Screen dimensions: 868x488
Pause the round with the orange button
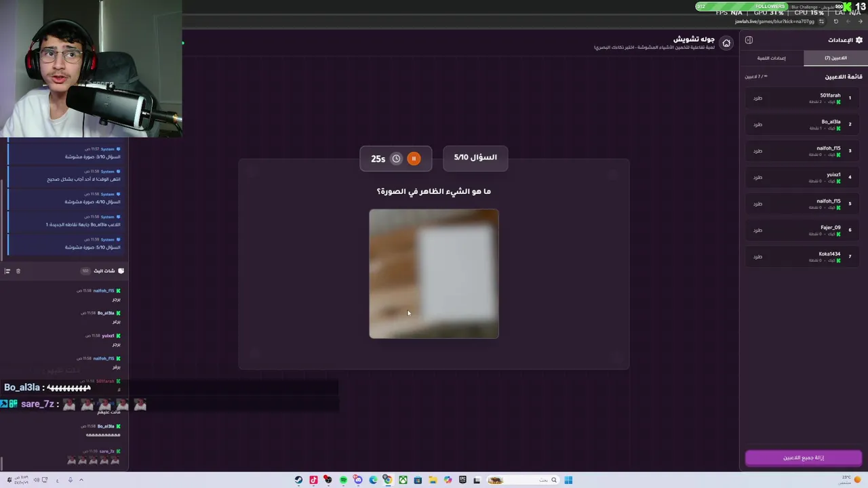coord(414,159)
